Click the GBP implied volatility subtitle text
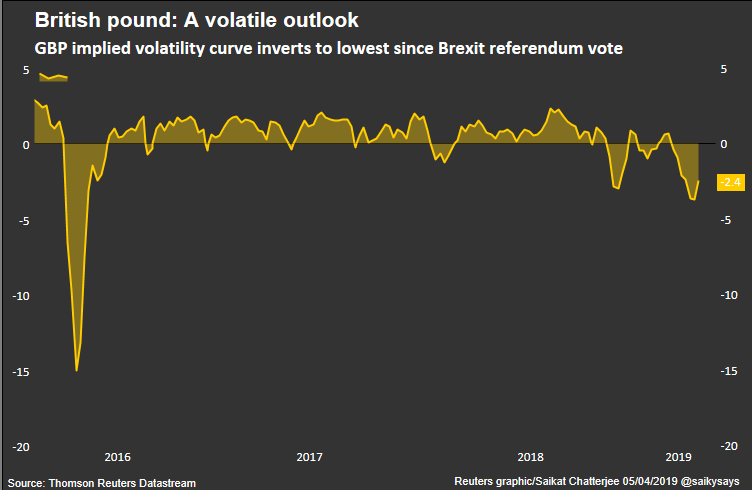This screenshot has height=490, width=752. pos(329,47)
